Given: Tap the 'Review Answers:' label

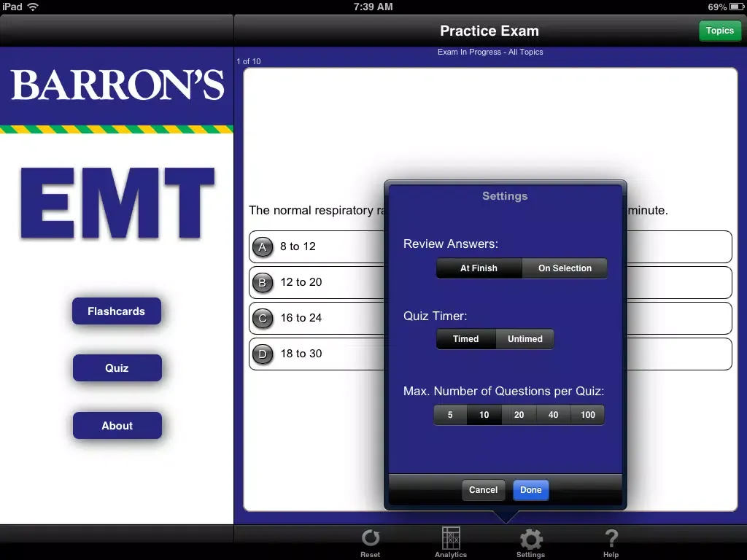Looking at the screenshot, I should click(x=451, y=244).
